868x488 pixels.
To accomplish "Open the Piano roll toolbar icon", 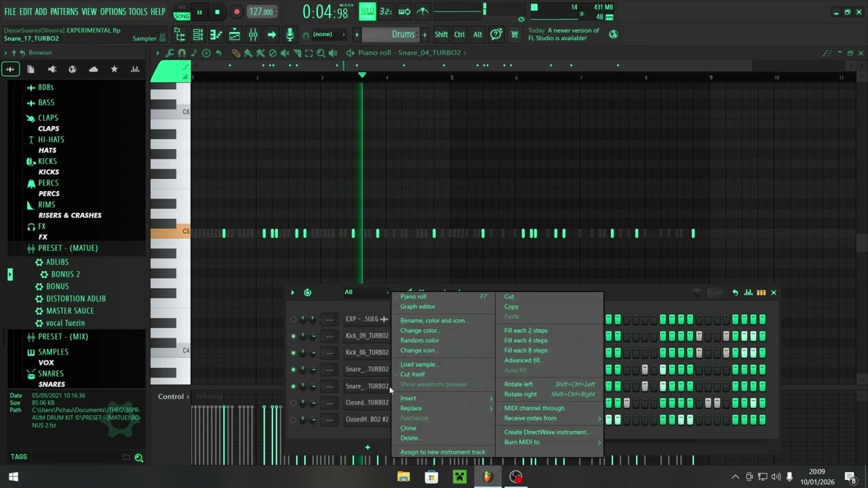I will (x=216, y=35).
